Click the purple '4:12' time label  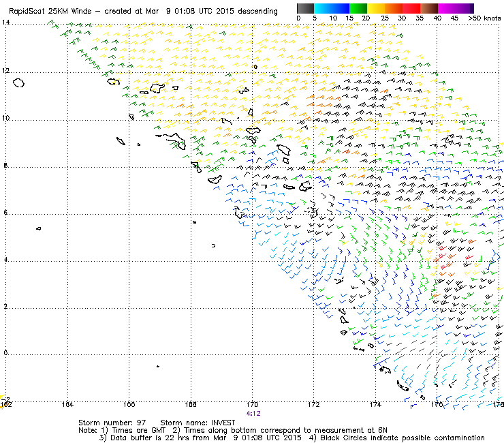tap(253, 414)
